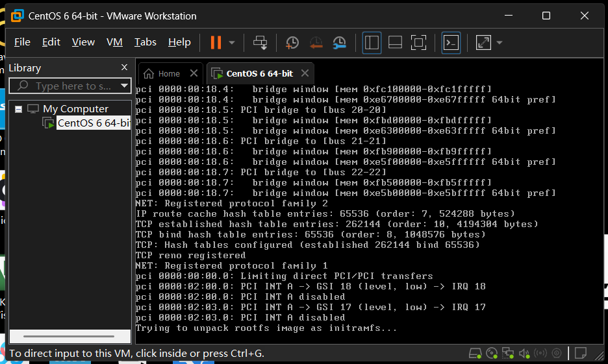Click the hard disk status icon

click(x=475, y=353)
